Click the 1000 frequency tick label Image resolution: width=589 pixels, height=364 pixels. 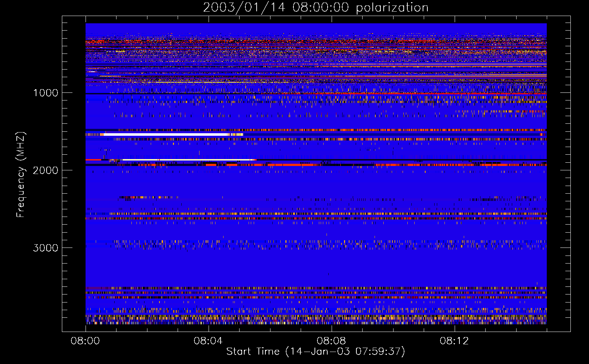[x=46, y=93]
